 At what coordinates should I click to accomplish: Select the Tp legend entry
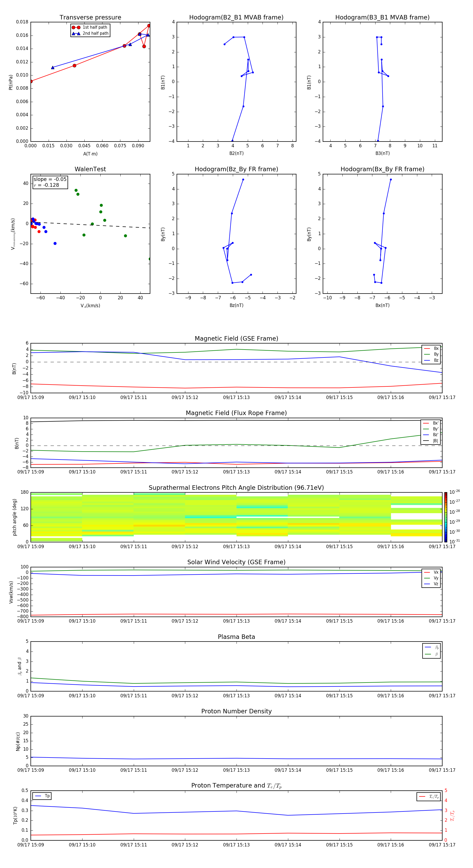42,796
